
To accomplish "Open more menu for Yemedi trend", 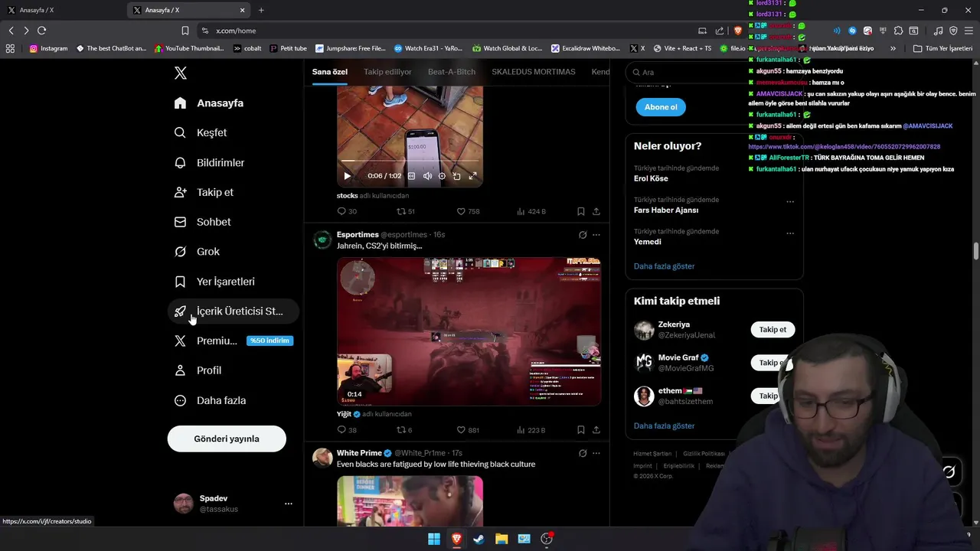I will pos(790,233).
